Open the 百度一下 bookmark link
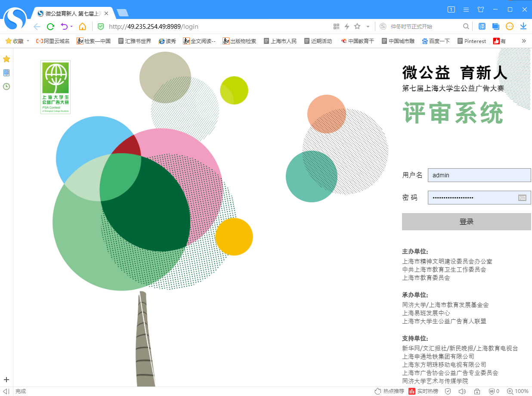532x396 pixels. pyautogui.click(x=436, y=41)
